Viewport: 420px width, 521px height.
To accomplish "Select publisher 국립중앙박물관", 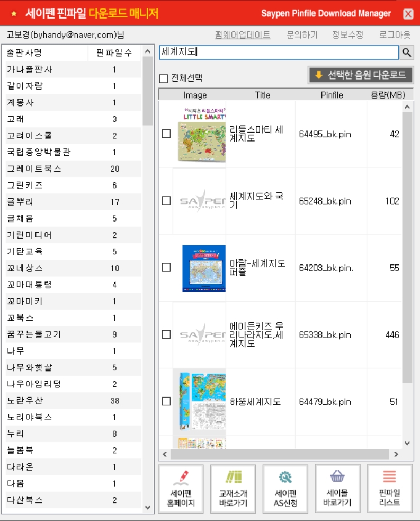I will pyautogui.click(x=74, y=152).
